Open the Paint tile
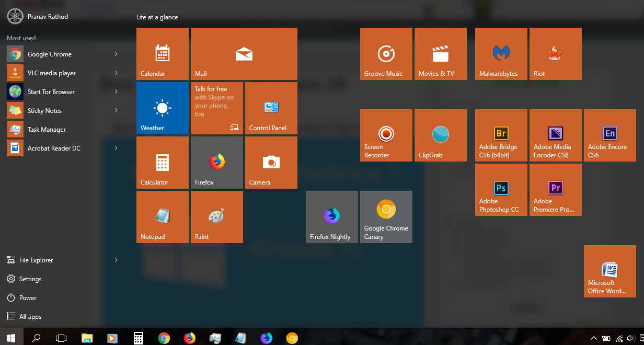Image resolution: width=644 pixels, height=345 pixels. pos(217,217)
